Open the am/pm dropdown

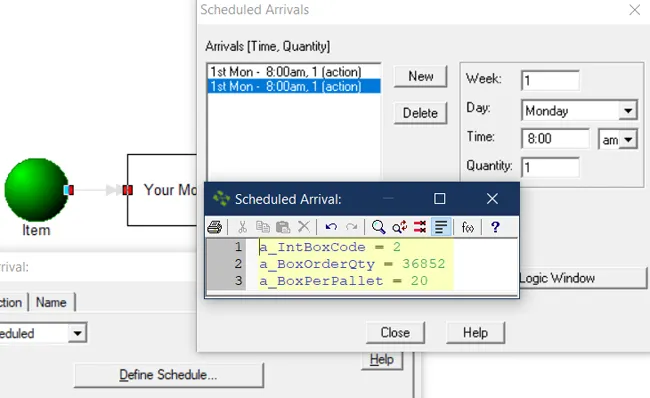(x=628, y=140)
